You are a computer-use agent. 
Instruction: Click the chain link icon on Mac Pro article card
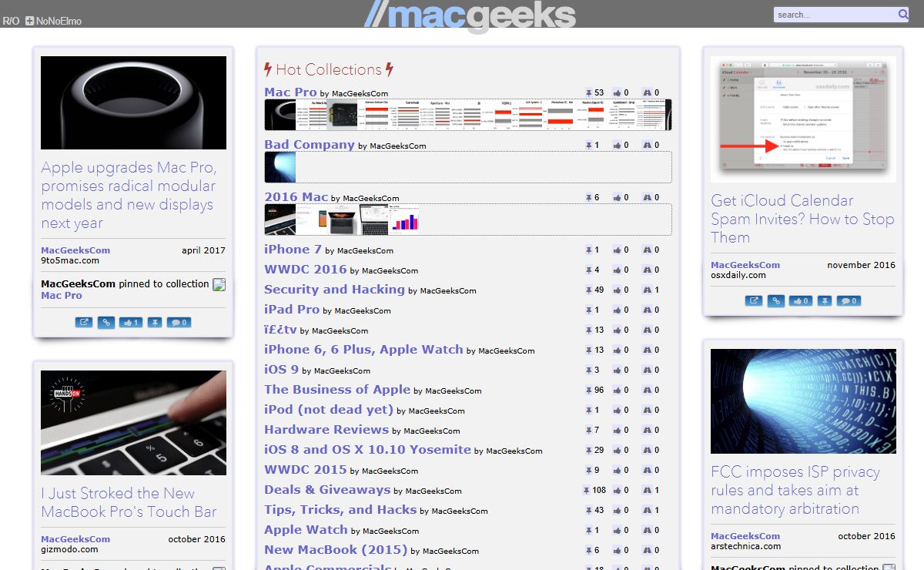(x=107, y=322)
